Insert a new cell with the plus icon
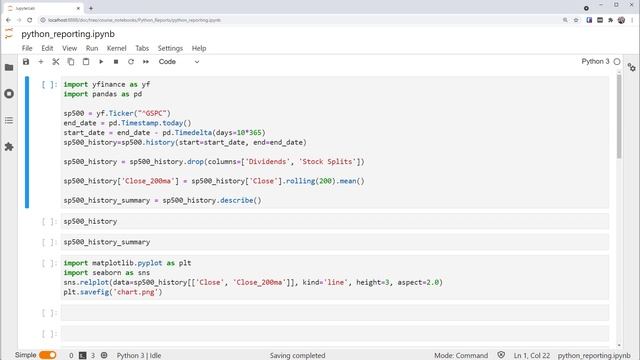Viewport: 640px width, 360px height. coord(41,62)
